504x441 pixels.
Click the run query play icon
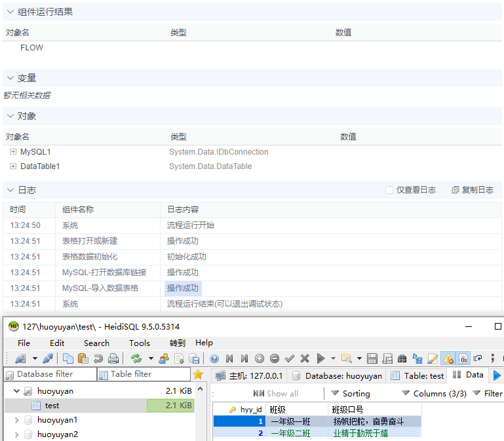(320, 358)
